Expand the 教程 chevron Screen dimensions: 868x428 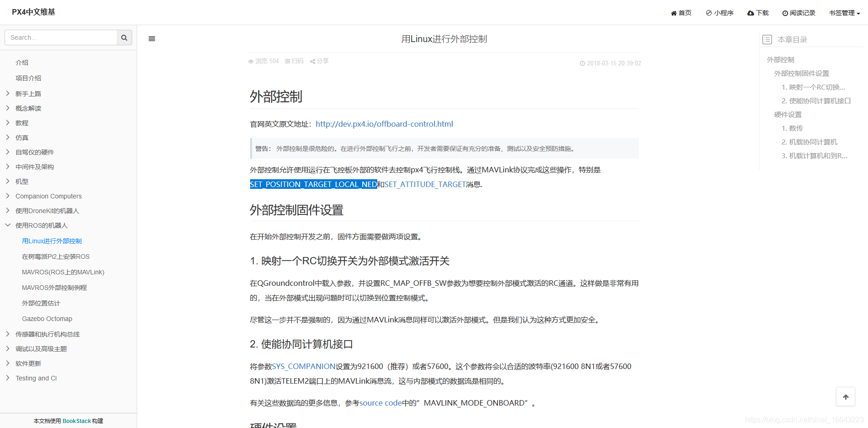pos(8,123)
